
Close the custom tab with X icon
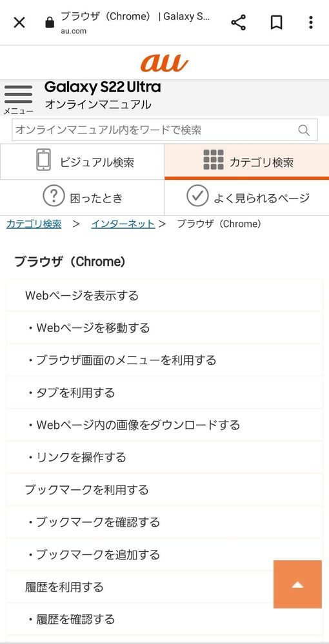(x=19, y=23)
